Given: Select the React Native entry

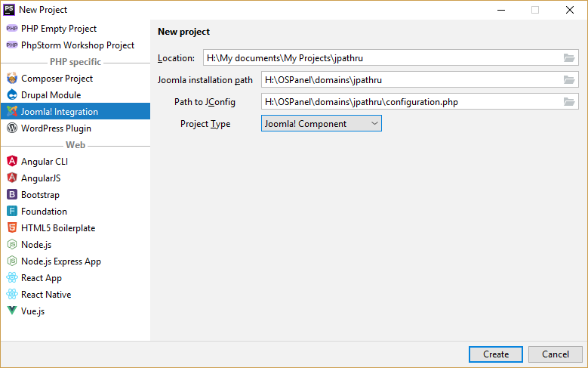Looking at the screenshot, I should pos(75,294).
